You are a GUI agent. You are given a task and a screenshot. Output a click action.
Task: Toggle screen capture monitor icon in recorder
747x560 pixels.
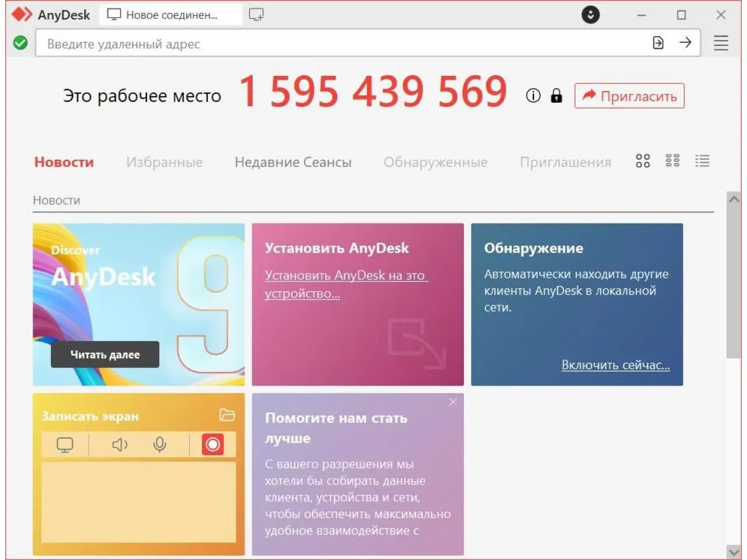coord(65,445)
